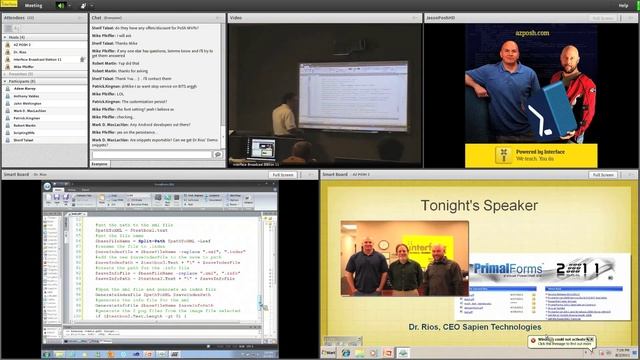Click microphone icon on Interface Broadcast Station row
Image resolution: width=640 pixels, height=360 pixels.
[x=82, y=59]
